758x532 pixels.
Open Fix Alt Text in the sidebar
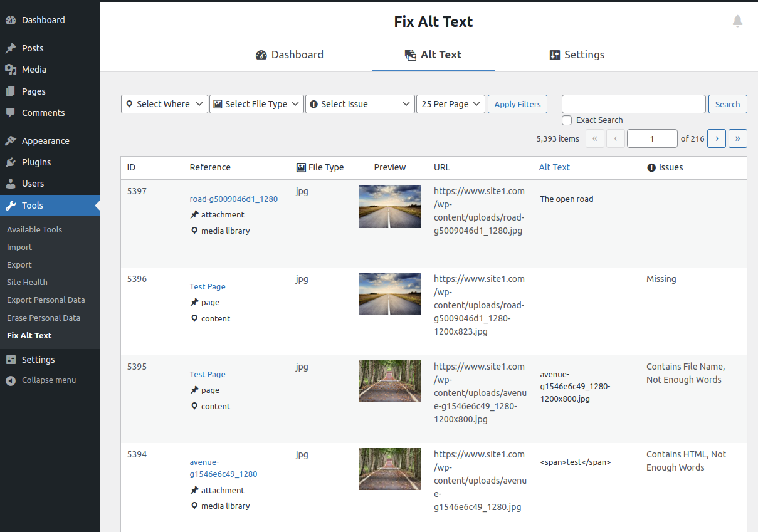tap(29, 335)
